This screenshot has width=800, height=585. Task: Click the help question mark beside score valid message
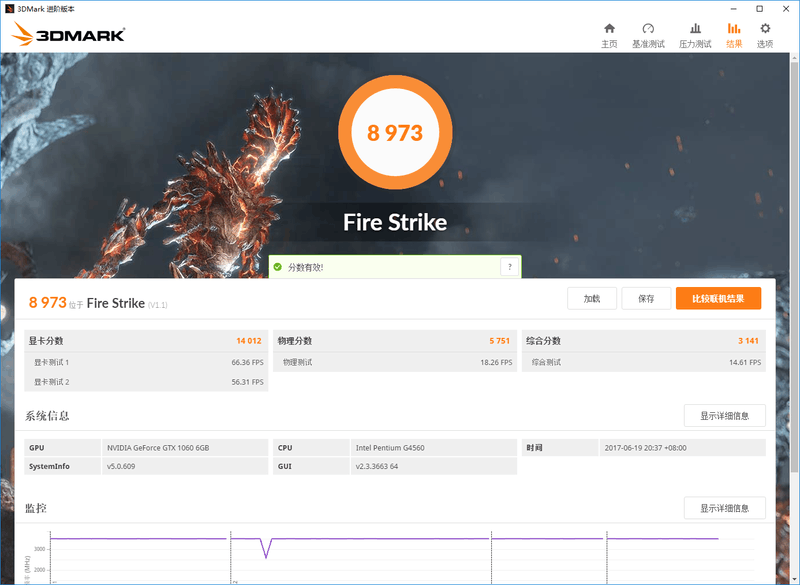[x=510, y=267]
